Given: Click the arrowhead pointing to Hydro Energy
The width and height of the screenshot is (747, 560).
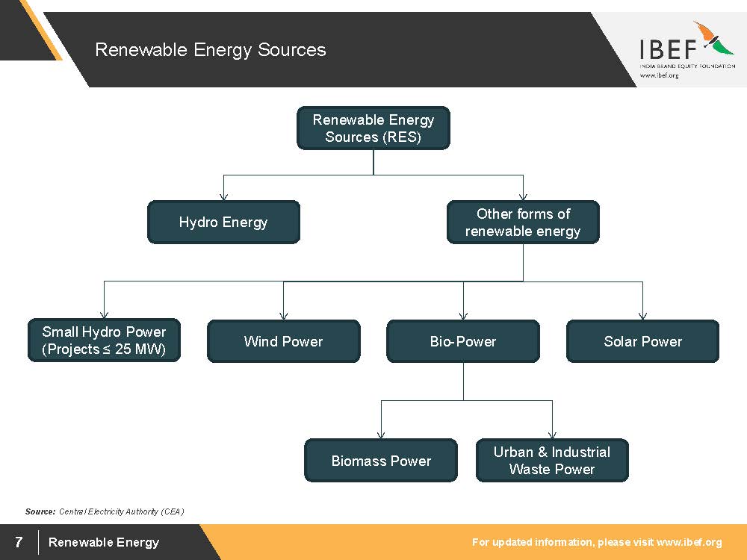Looking at the screenshot, I should point(223,196).
